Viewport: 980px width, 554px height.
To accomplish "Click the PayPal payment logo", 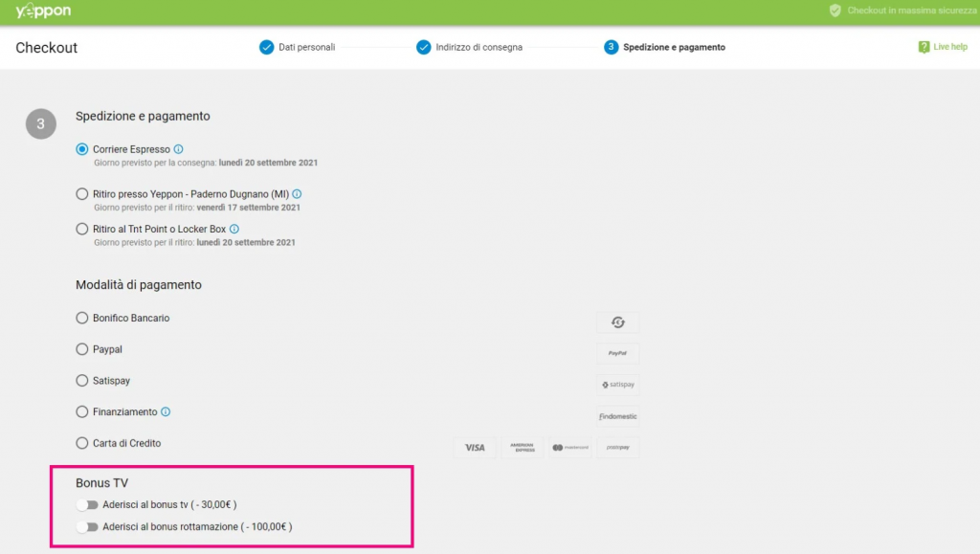I will (x=617, y=353).
